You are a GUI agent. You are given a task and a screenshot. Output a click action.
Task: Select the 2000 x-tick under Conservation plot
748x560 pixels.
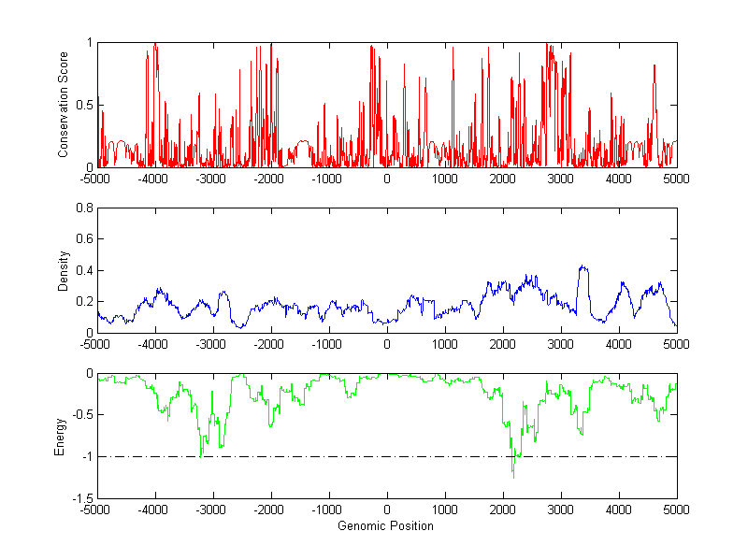(502, 179)
